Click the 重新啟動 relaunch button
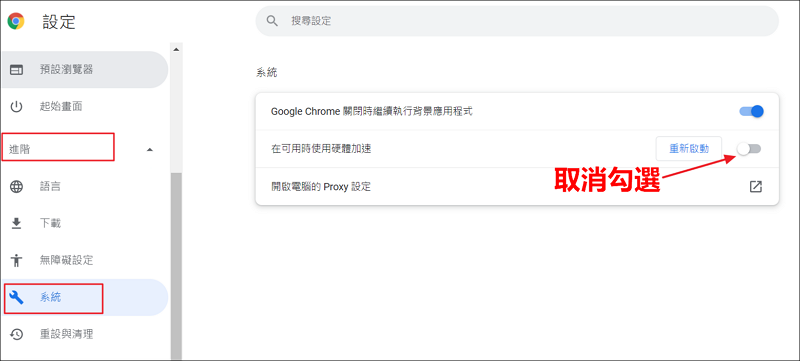 click(689, 149)
